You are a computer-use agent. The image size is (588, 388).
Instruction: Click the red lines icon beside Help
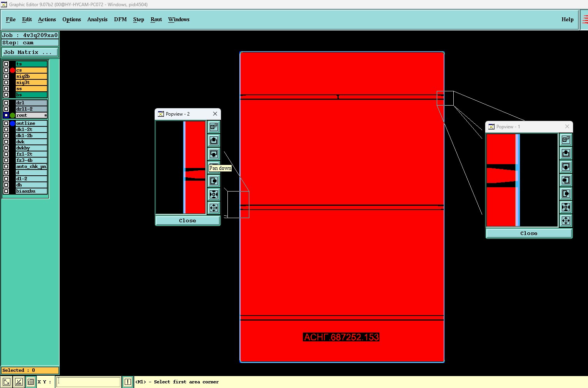coord(585,19)
